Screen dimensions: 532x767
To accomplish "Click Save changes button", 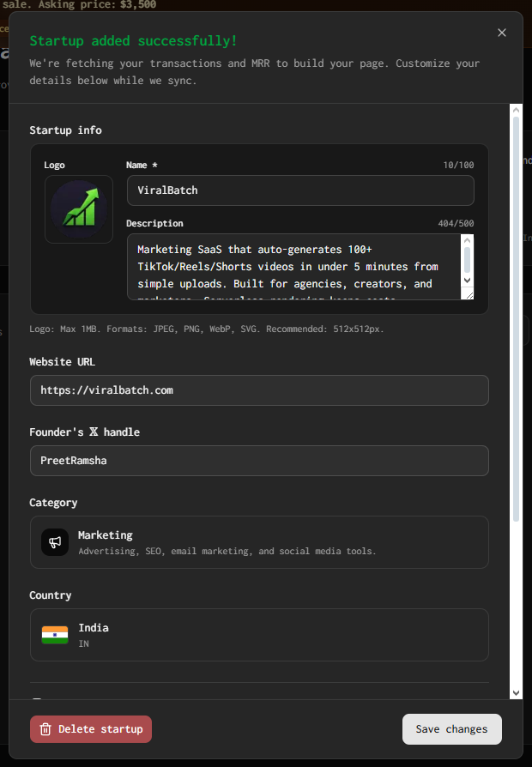I will point(451,729).
